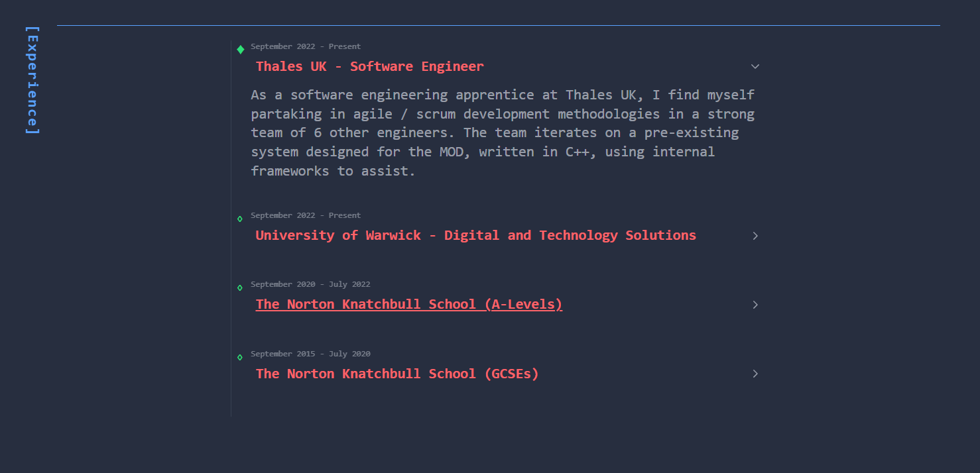Click the filled green diamond beside Thales UK
Image resolution: width=980 pixels, height=473 pixels.
[x=241, y=50]
